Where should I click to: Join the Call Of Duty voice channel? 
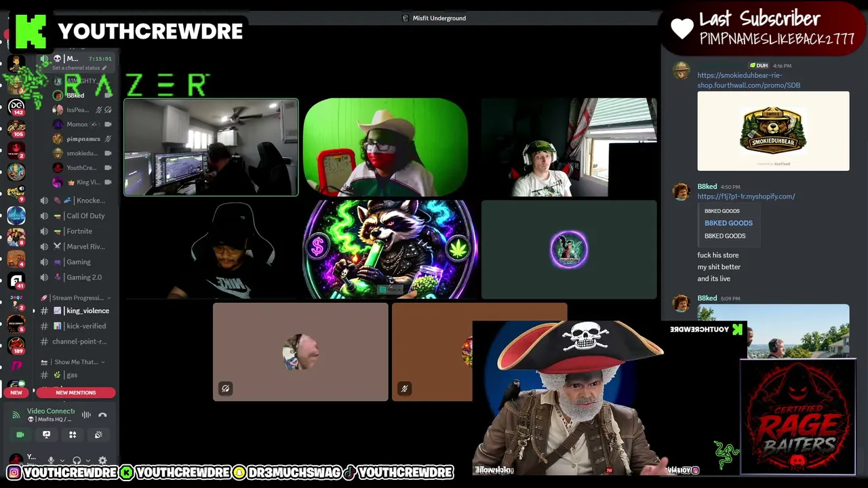pyautogui.click(x=76, y=216)
